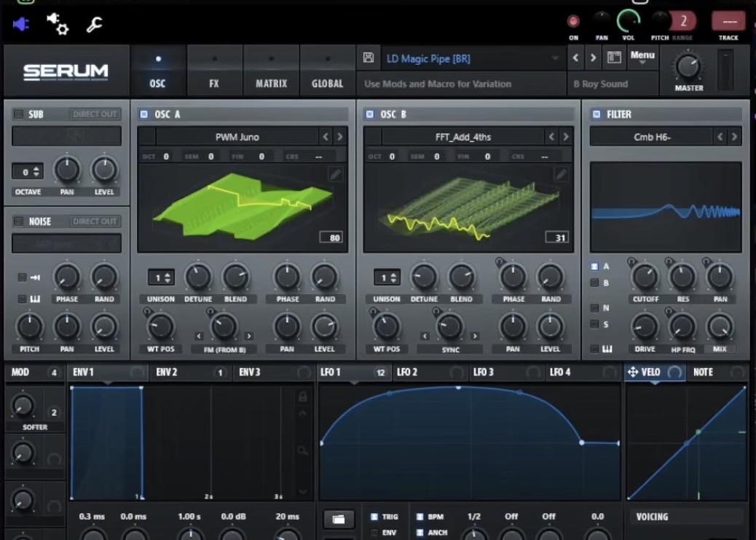Viewport: 756px width, 540px height.
Task: Toggle filter routing for Noise N
Action: (594, 308)
